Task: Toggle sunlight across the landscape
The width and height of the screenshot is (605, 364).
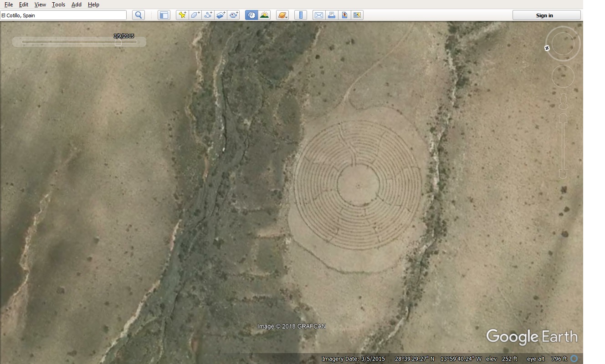Action: (x=264, y=15)
